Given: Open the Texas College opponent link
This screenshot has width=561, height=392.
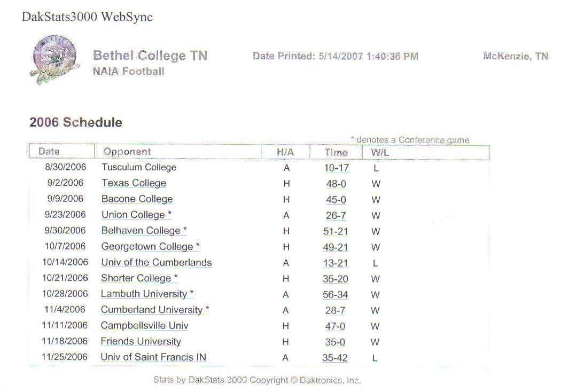Looking at the screenshot, I should (x=134, y=183).
